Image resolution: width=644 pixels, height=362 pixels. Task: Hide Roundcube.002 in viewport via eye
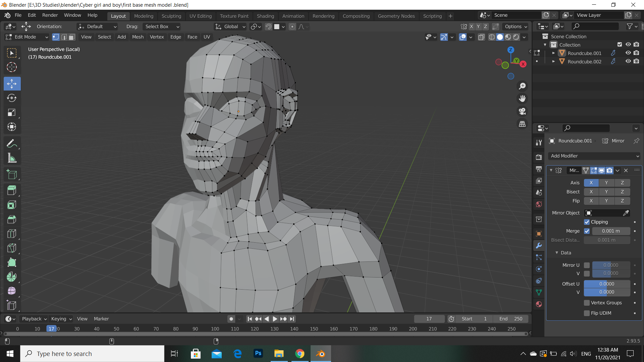point(628,61)
